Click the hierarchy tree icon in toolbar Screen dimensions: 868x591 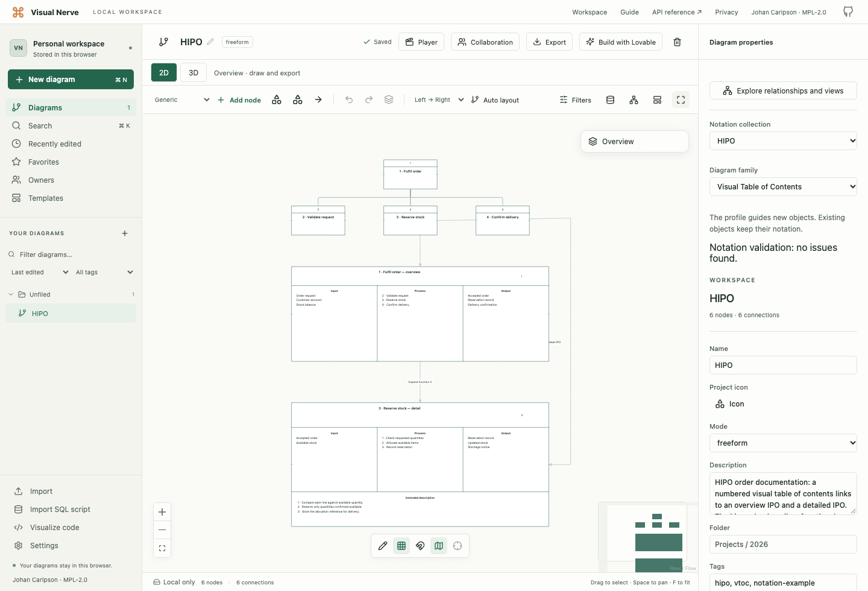(x=634, y=100)
